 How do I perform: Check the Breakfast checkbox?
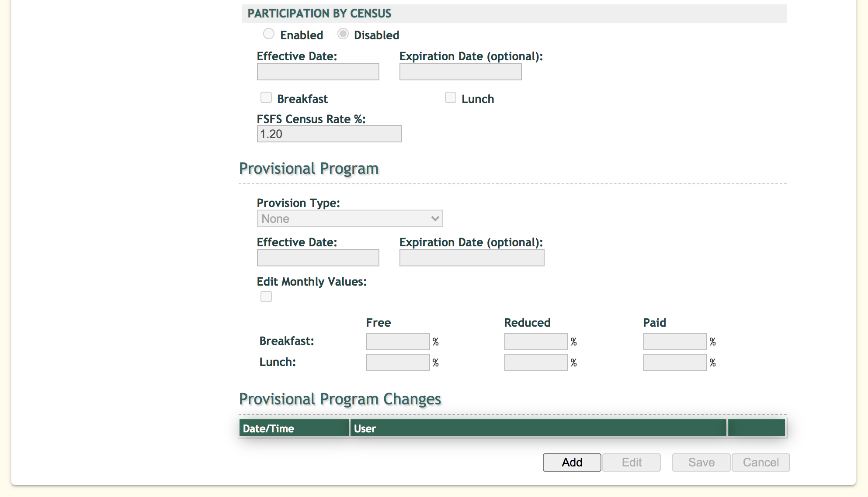coord(266,97)
